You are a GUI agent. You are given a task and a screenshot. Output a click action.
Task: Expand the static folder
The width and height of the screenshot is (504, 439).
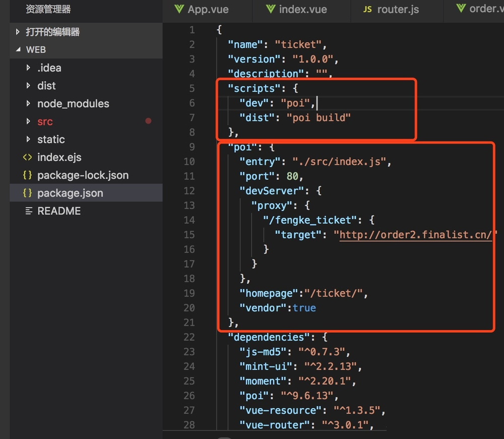(51, 140)
